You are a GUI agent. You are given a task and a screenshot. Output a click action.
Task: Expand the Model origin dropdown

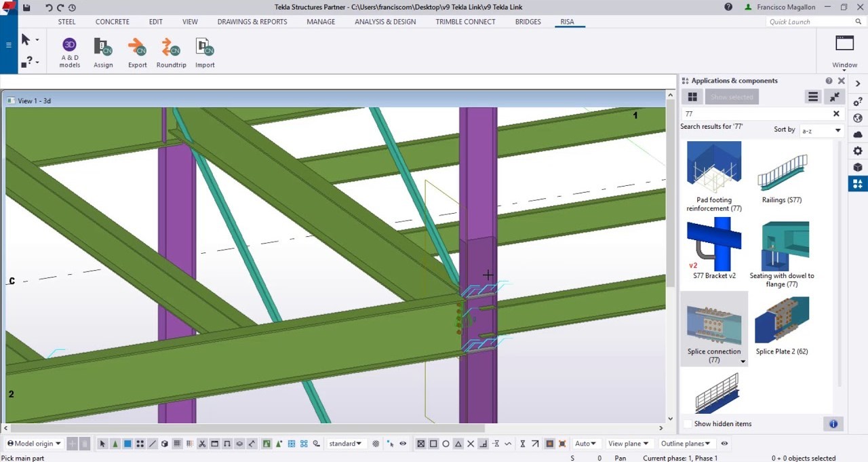pyautogui.click(x=34, y=444)
